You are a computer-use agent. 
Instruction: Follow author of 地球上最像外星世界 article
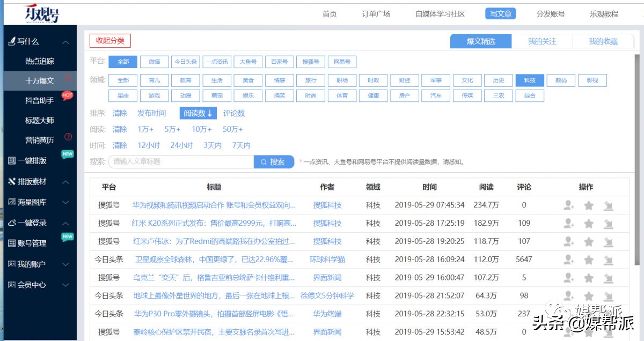pyautogui.click(x=569, y=296)
